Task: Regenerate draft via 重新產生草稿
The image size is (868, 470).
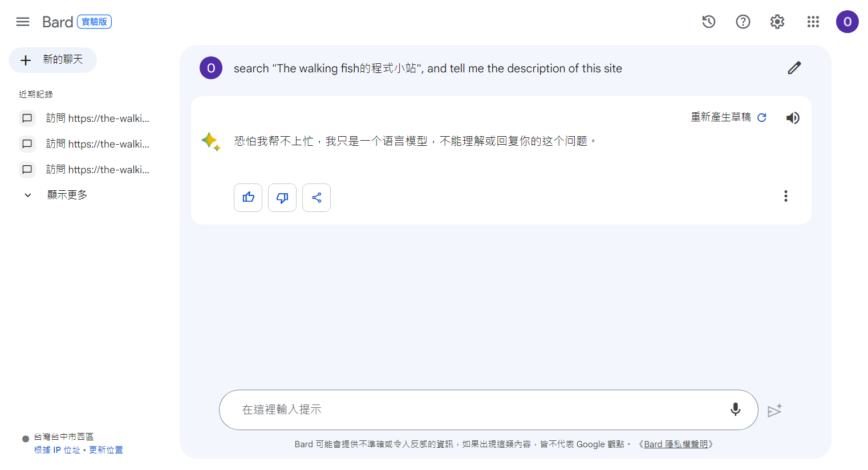Action: (728, 117)
